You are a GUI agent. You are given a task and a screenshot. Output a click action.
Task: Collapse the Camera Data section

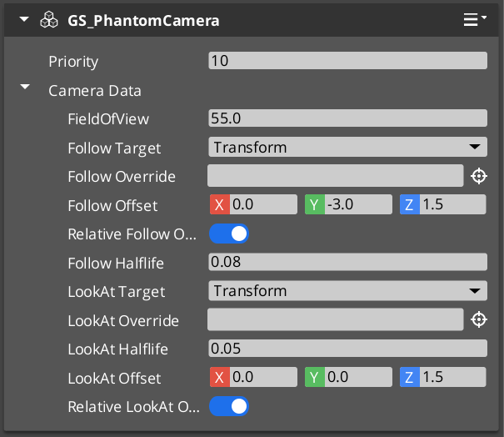tap(25, 87)
